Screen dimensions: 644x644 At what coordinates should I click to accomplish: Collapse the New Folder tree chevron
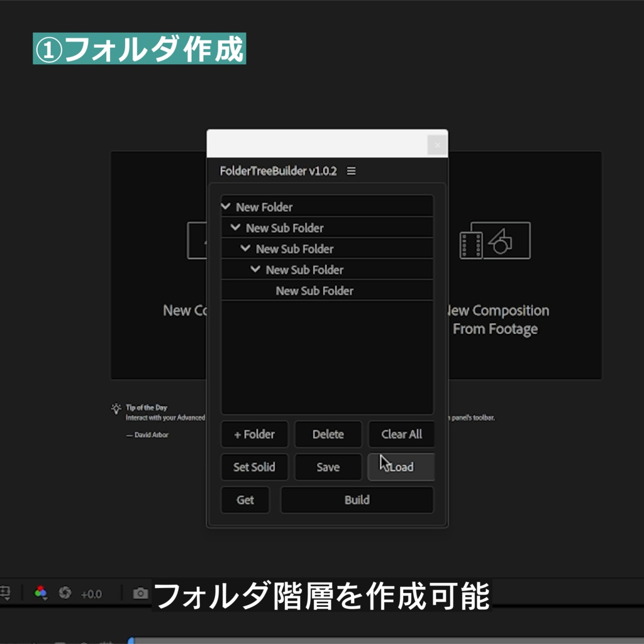226,206
